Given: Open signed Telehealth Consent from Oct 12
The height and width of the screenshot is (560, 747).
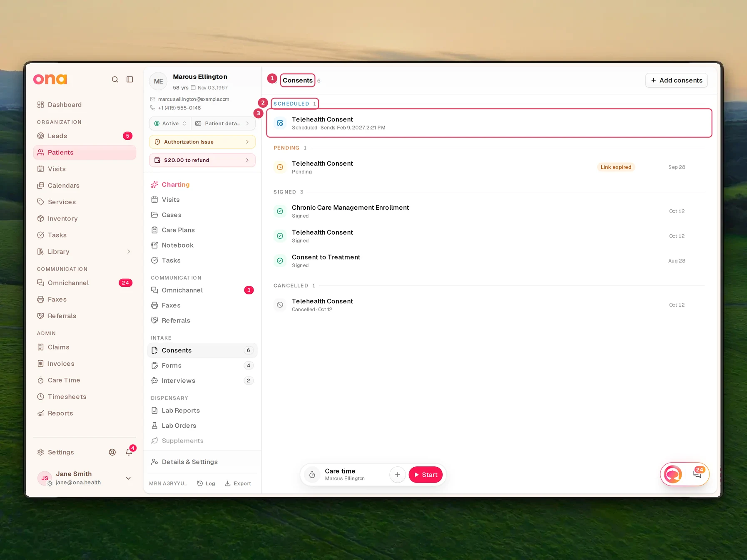Looking at the screenshot, I should coord(489,236).
